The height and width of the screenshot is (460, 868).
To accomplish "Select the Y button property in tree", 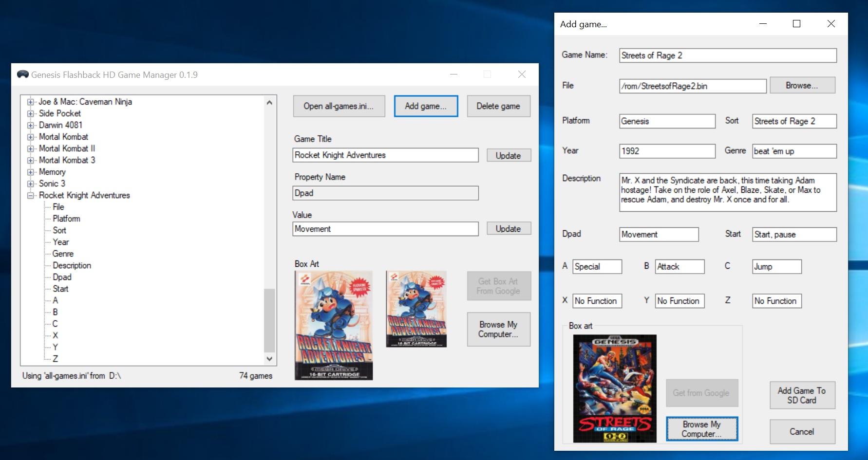I will [56, 347].
